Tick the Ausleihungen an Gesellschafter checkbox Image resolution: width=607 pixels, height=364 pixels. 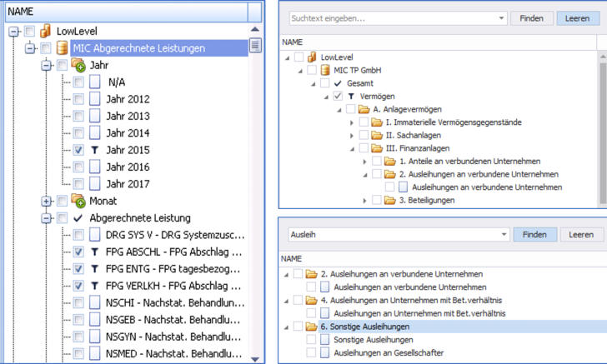[x=311, y=353]
